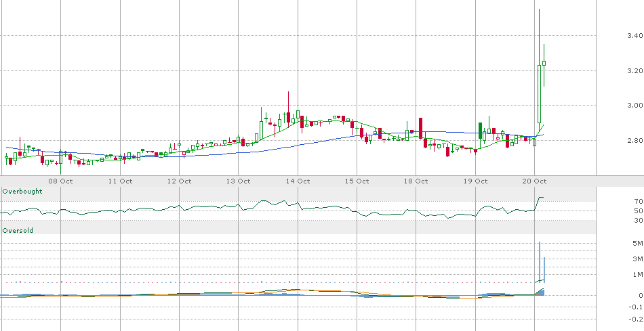Select the 70 RSI level label
Image resolution: width=644 pixels, height=331 pixels.
coord(639,202)
